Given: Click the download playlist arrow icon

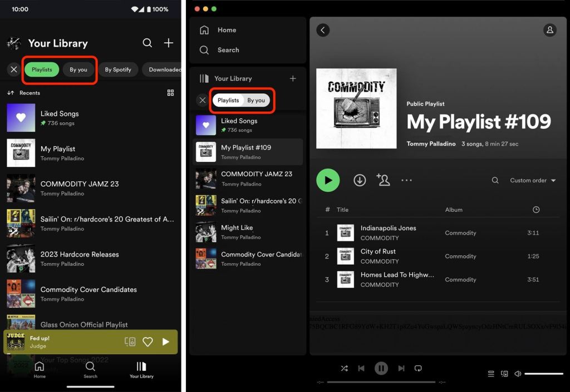Looking at the screenshot, I should click(360, 180).
